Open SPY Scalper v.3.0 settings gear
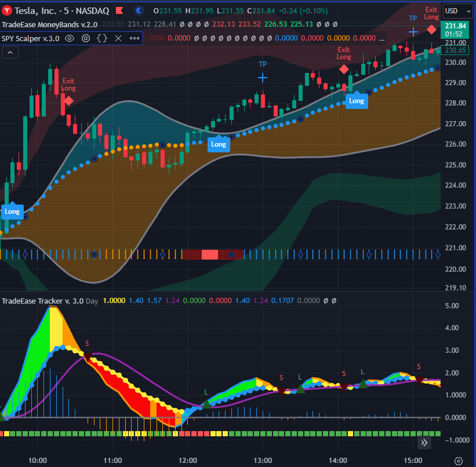The image size is (476, 467). [86, 38]
